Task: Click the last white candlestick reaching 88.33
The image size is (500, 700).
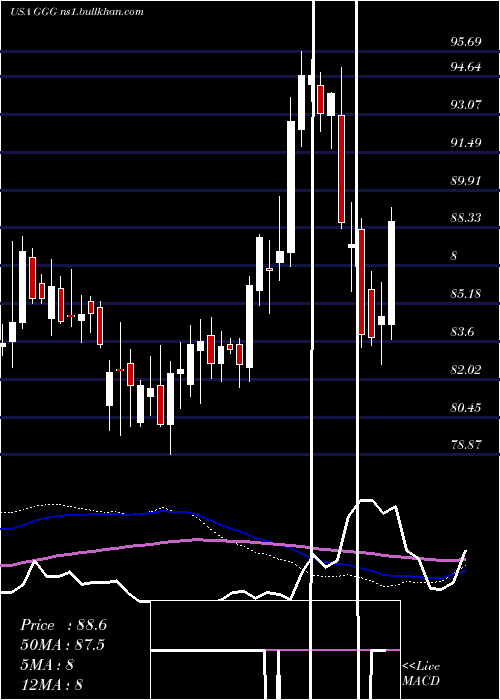Action: 392,273
